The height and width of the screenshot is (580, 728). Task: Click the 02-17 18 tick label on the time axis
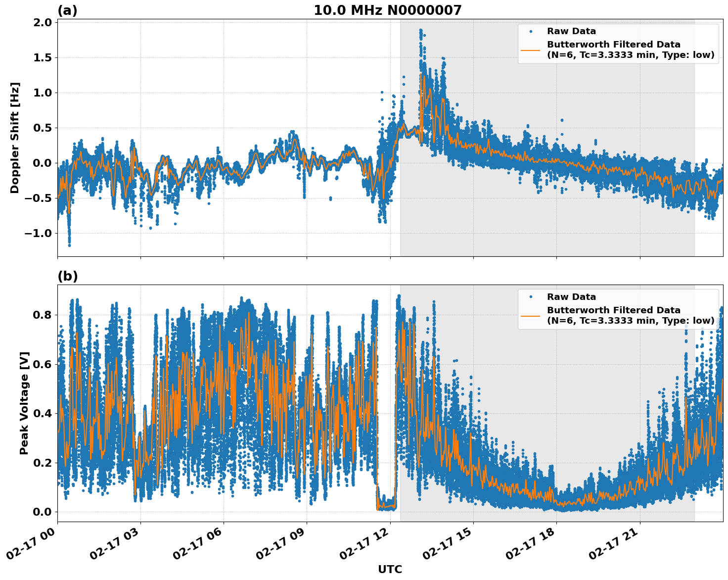pos(530,542)
